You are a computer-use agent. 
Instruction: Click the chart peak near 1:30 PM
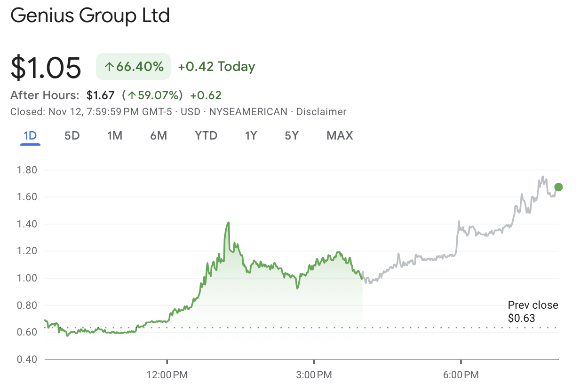pyautogui.click(x=229, y=222)
